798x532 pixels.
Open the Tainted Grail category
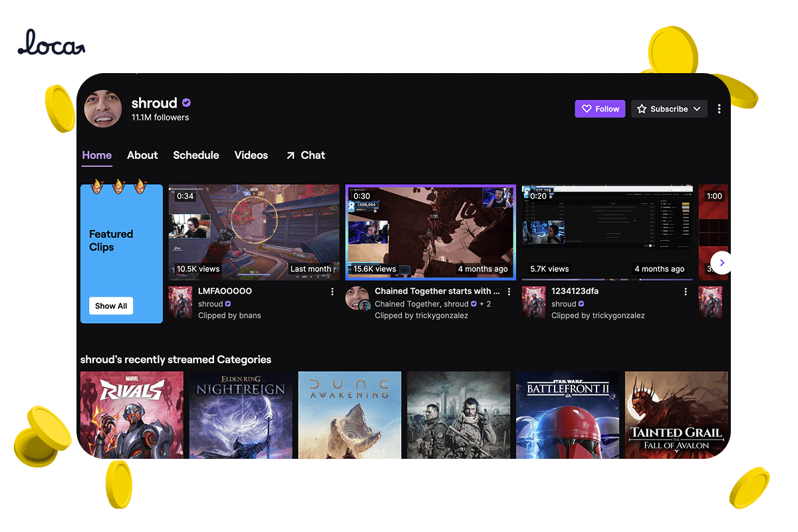tap(677, 415)
